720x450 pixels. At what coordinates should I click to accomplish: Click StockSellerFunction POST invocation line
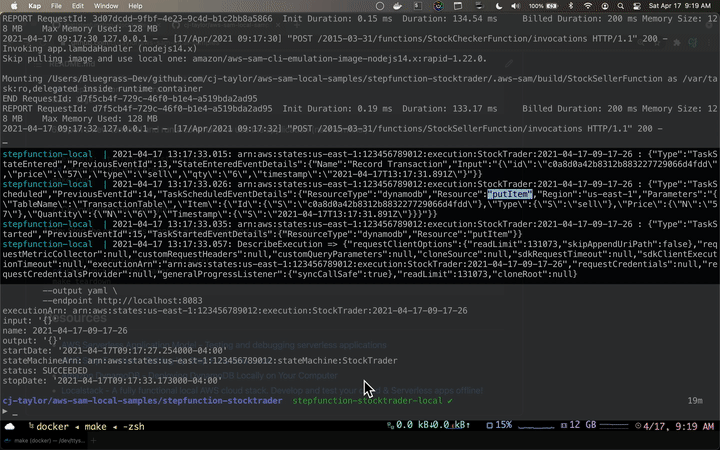tap(332, 129)
